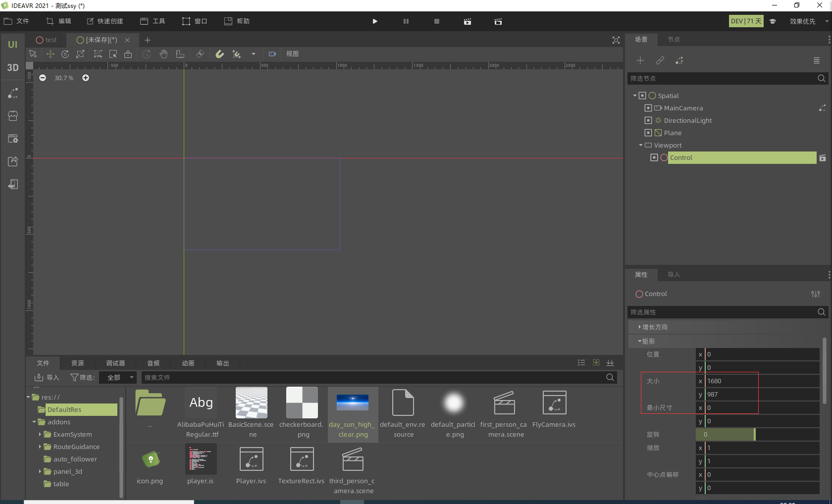Screen dimensions: 832x504
Task: Zoom out canvas with minus icon
Action: [x=43, y=78]
